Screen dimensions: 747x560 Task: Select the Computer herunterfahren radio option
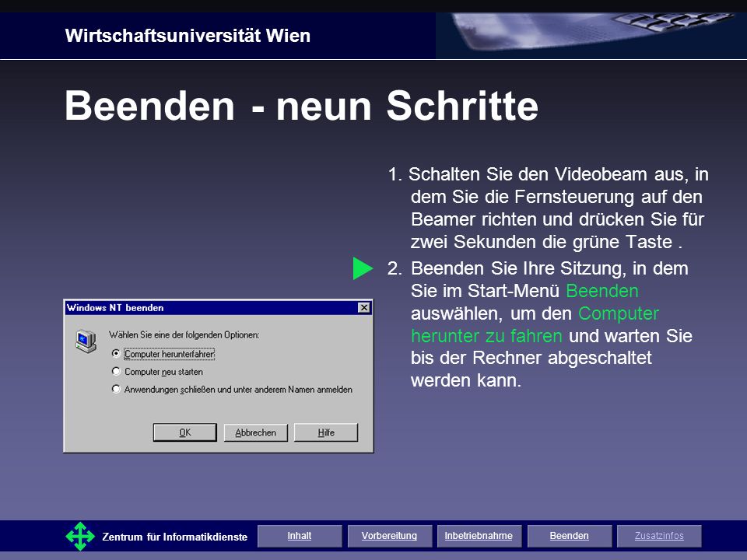pyautogui.click(x=116, y=353)
